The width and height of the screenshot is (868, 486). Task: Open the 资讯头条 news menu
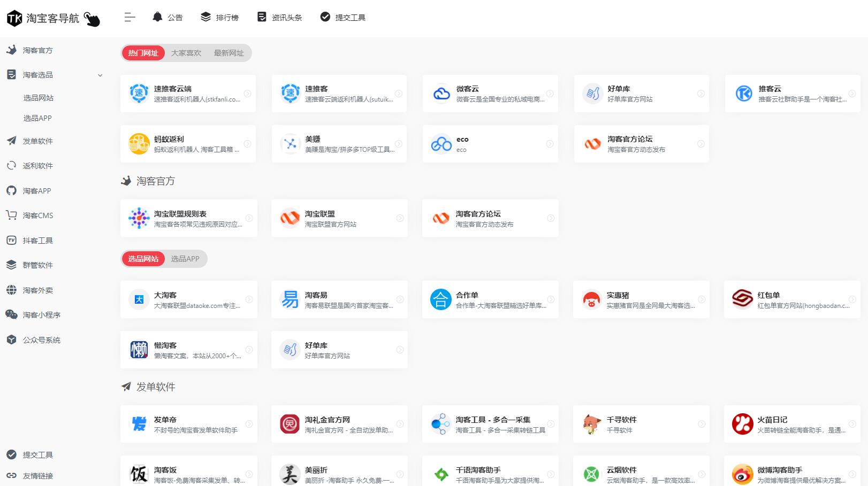click(279, 17)
